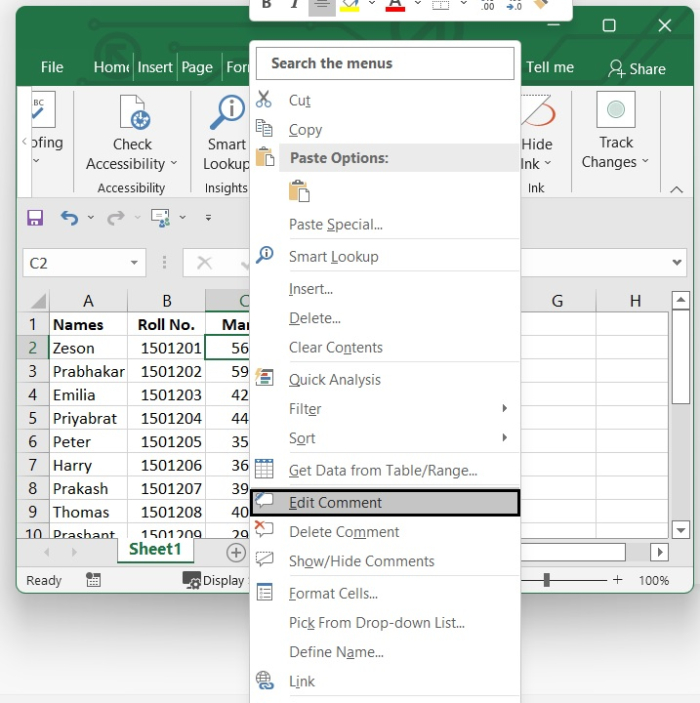Click the Share button
700x703 pixels.
(637, 69)
